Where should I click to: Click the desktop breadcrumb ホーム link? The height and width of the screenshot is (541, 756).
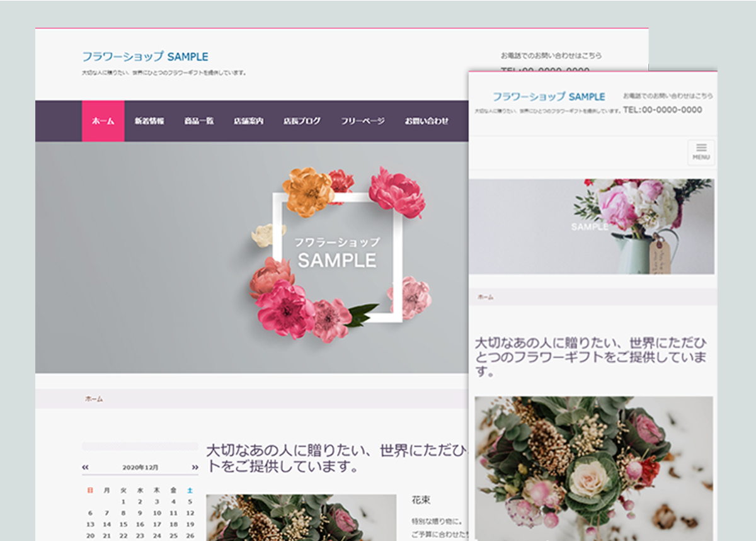pos(94,399)
